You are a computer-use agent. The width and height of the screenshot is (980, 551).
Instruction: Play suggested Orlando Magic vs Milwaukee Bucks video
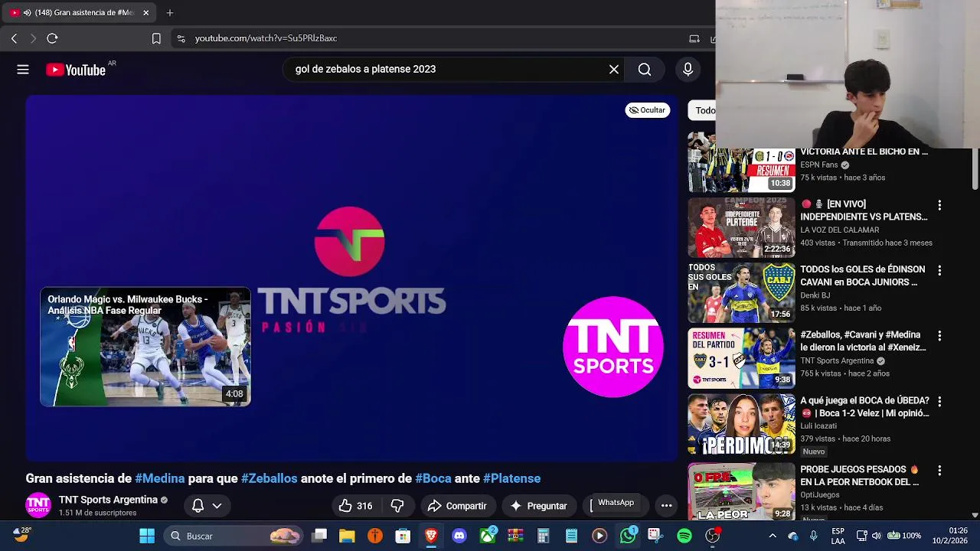pos(145,347)
